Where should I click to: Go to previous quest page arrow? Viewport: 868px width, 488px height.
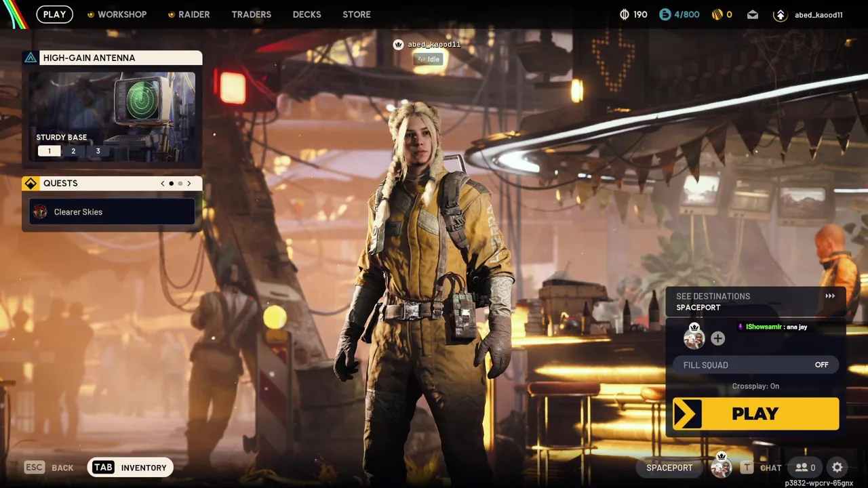[x=162, y=184]
